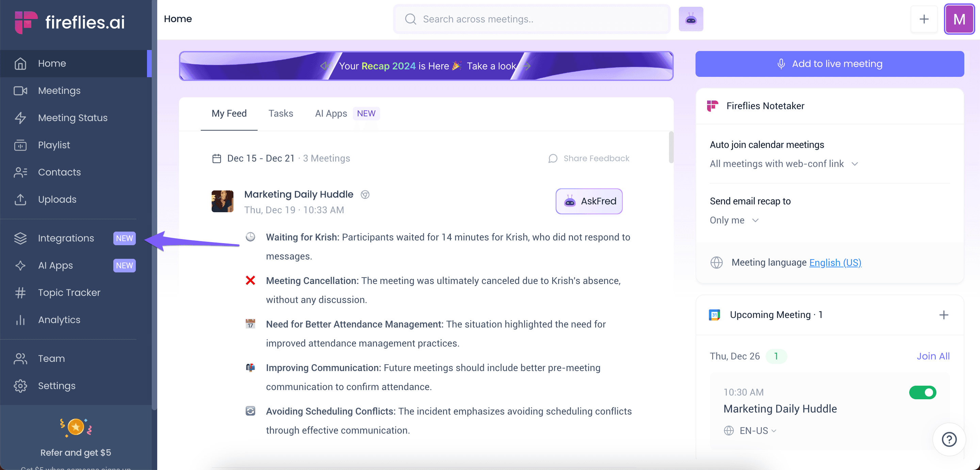Switch to the Tasks tab
Viewport: 980px width, 470px height.
pyautogui.click(x=281, y=113)
